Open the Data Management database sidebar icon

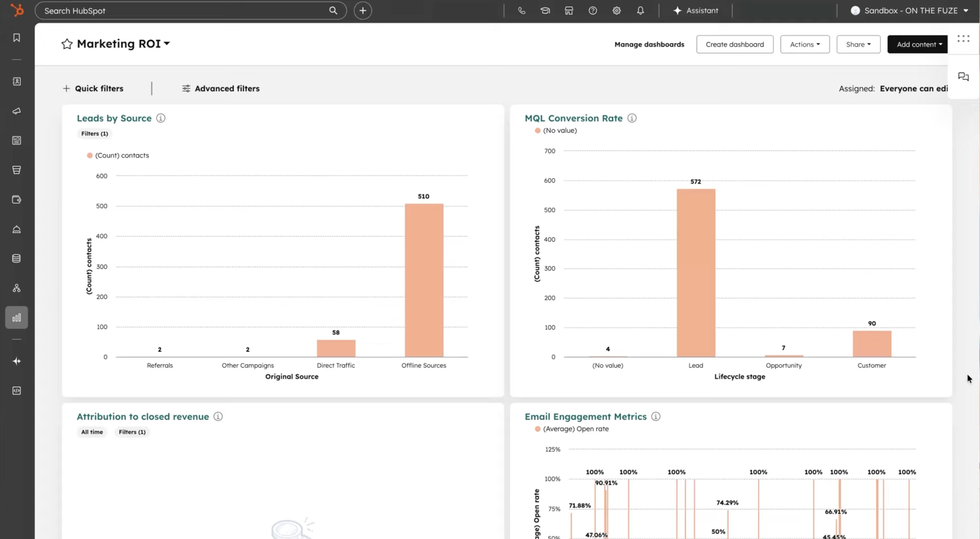(x=16, y=259)
